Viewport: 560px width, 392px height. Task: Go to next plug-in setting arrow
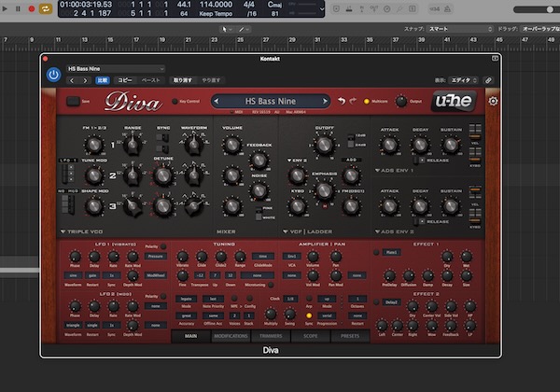coord(85,80)
